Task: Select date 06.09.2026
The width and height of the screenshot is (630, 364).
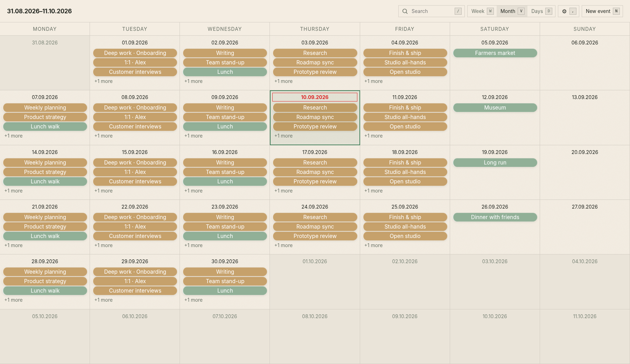Action: point(584,43)
